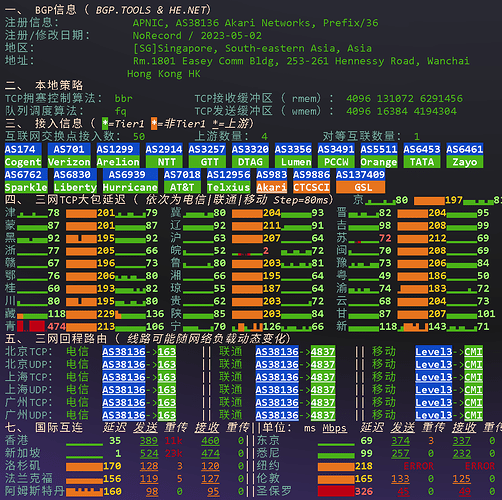Select the 'bbr' congestion algorithm value
Screen dimensions: 502x500
(123, 99)
